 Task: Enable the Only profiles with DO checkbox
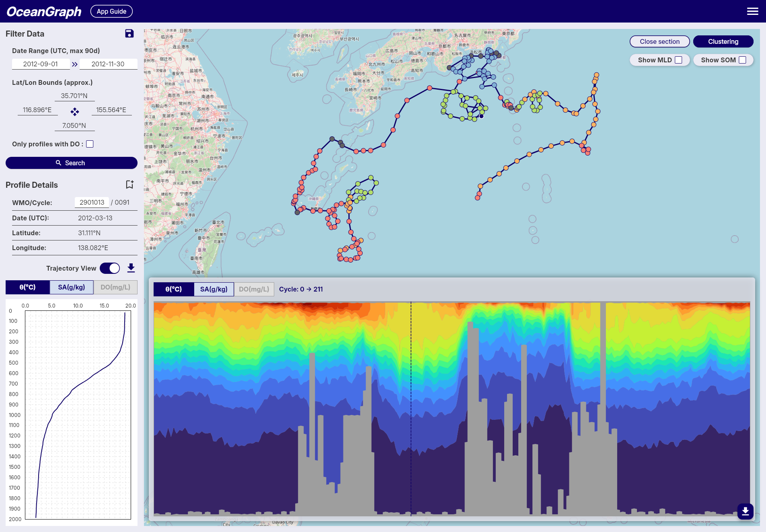tap(90, 144)
